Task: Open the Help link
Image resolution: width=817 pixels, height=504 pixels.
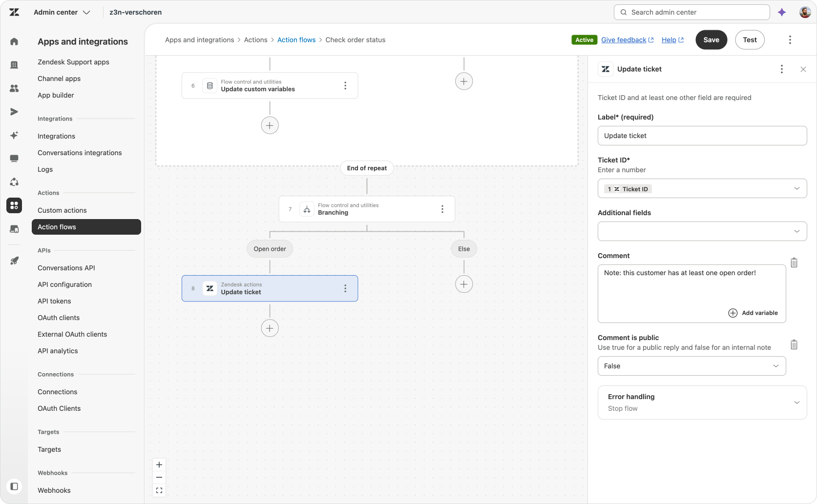Action: click(672, 40)
